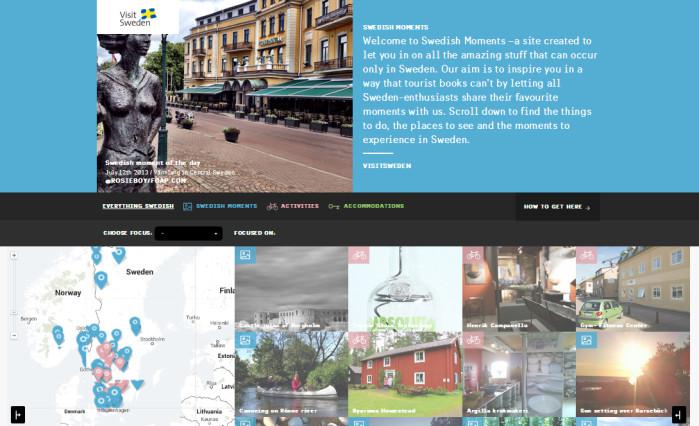
Task: Click bicycle icon on green car street tile
Action: pos(587,255)
